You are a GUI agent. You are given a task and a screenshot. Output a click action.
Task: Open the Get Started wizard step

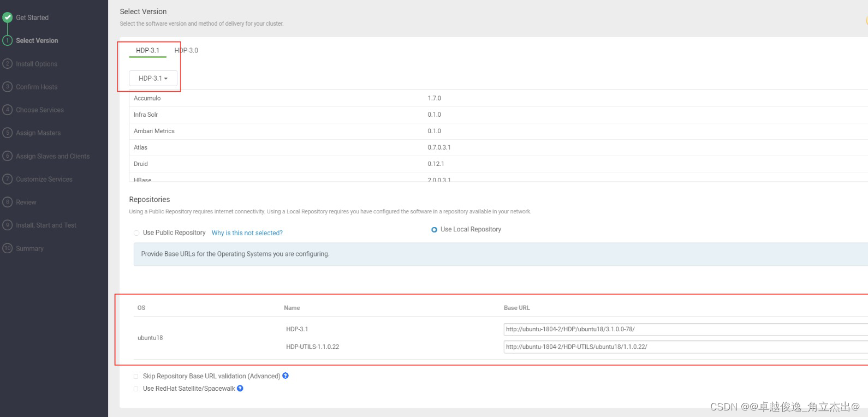(x=32, y=17)
